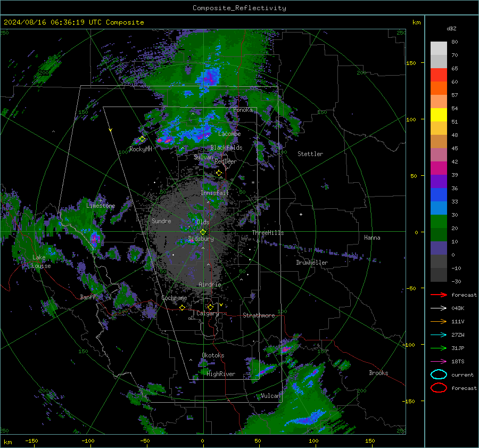
Task: Click the yellow arrow marker northwest of RockyMH
Action: (x=111, y=130)
